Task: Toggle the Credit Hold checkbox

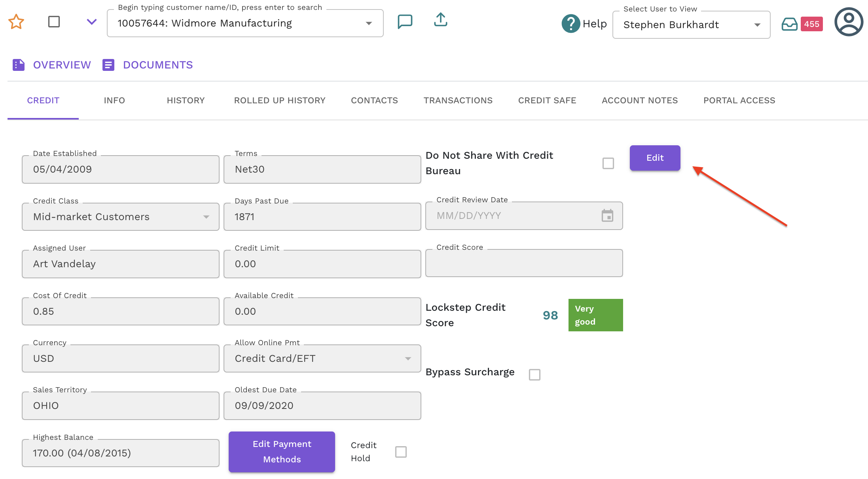Action: [x=401, y=452]
